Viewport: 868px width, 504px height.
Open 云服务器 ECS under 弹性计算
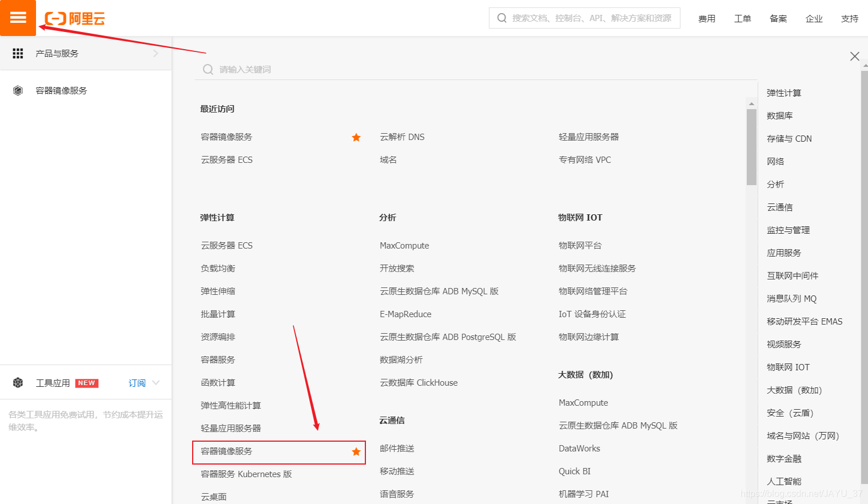226,246
